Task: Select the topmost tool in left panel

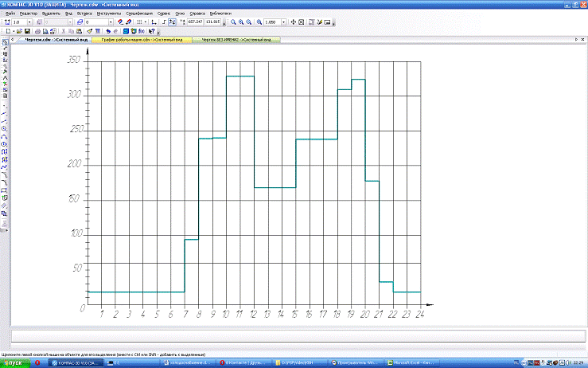Action: coord(5,41)
